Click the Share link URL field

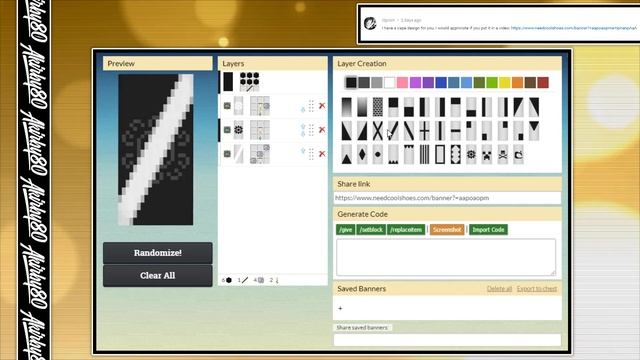[447, 198]
